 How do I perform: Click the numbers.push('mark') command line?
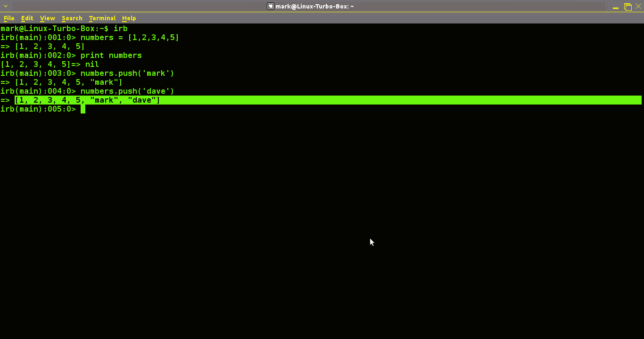88,73
